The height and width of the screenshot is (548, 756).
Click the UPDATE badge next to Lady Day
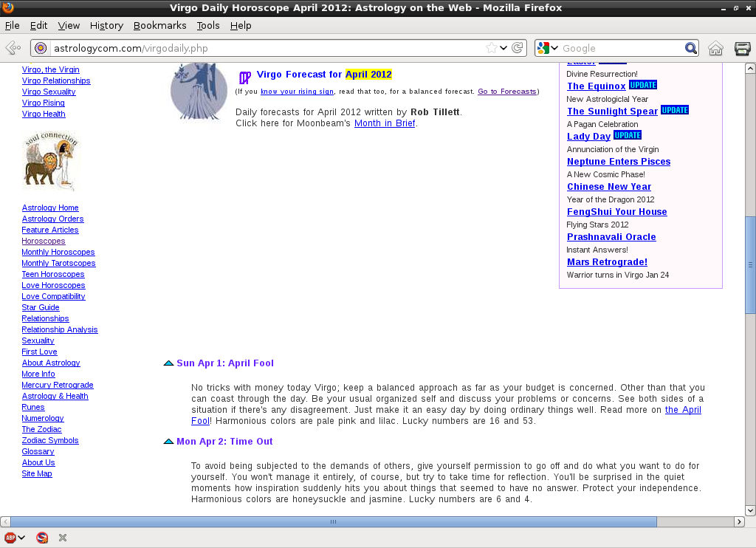tap(628, 135)
